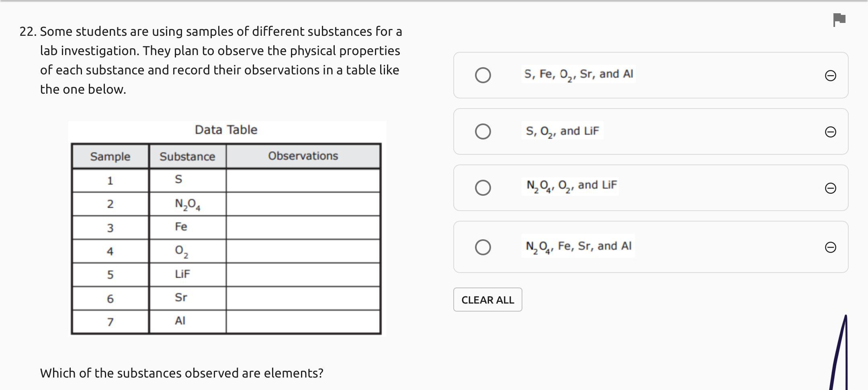Pick the radio button for N2O4, O2, and LiF

coord(483,188)
